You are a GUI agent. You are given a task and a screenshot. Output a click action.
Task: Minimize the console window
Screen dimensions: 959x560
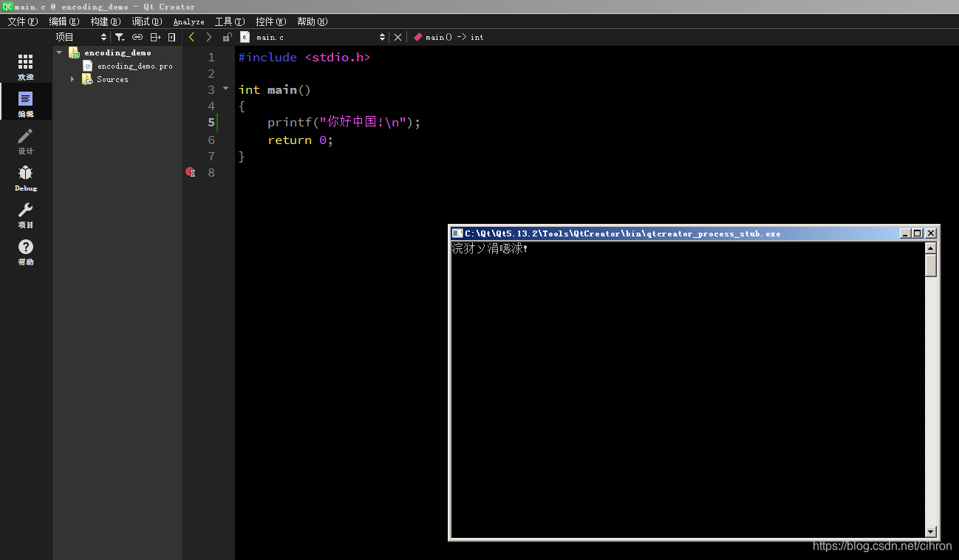[x=905, y=233]
